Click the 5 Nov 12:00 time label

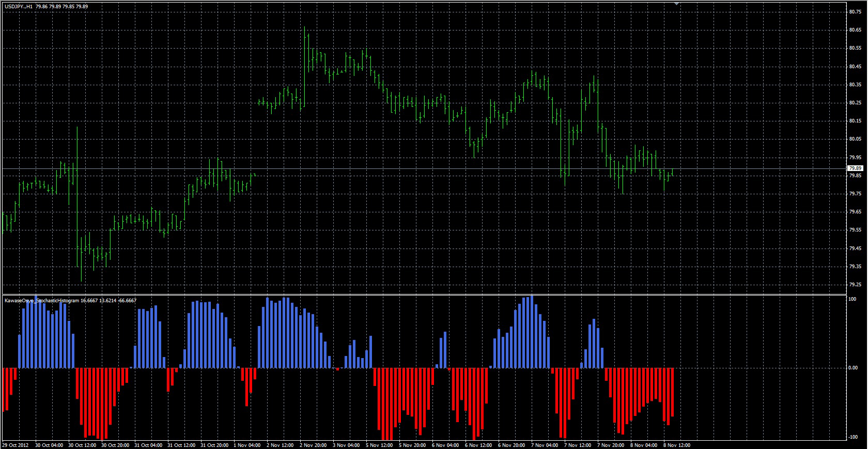[x=379, y=445]
